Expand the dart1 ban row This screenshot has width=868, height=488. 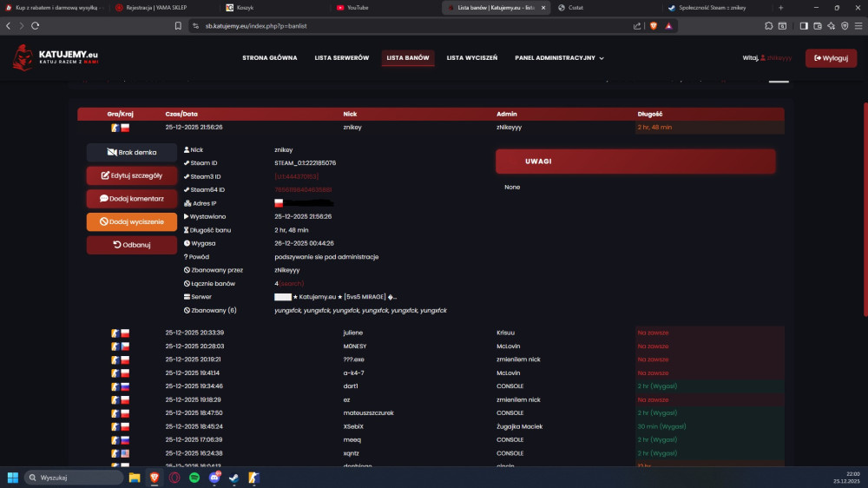click(431, 386)
